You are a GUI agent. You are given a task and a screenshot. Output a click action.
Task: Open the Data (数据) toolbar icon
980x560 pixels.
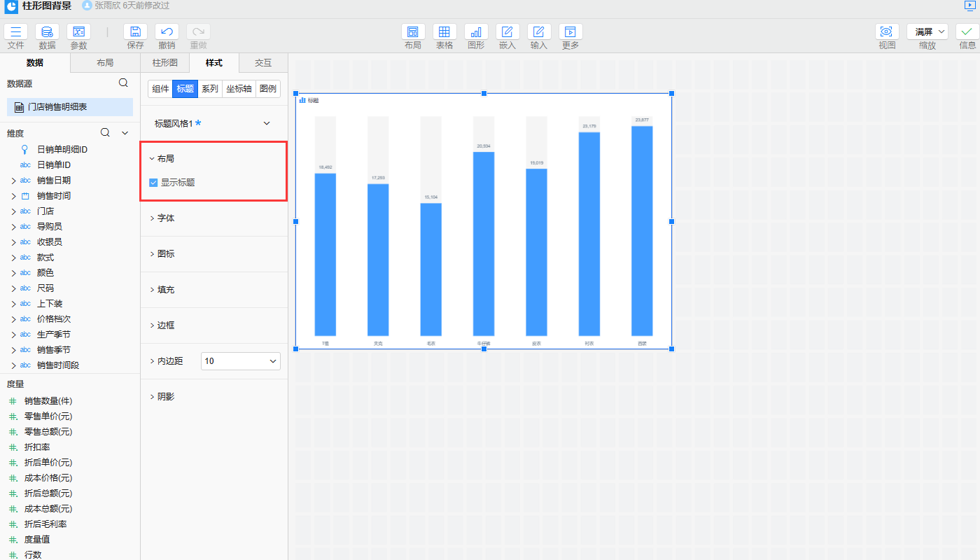click(x=47, y=32)
